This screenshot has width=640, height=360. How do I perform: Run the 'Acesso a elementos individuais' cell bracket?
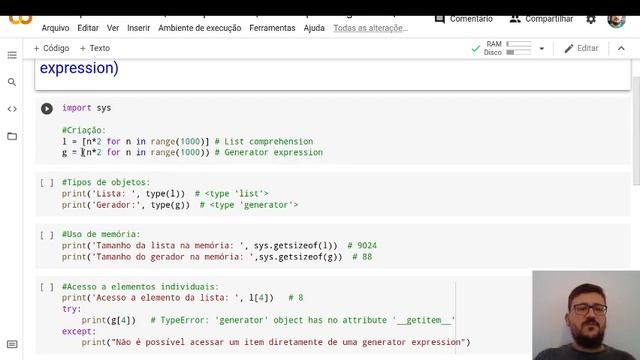pos(47,287)
